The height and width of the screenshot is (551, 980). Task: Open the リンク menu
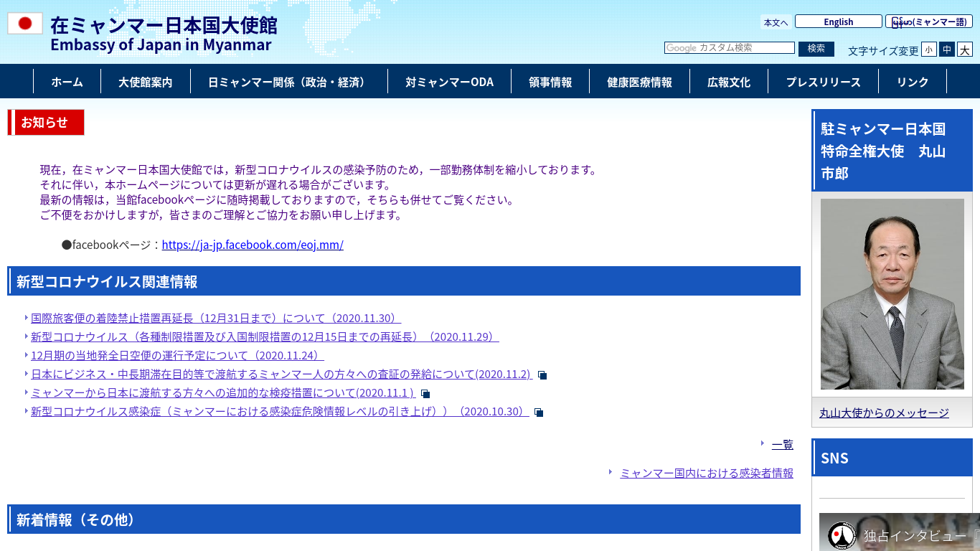point(913,82)
